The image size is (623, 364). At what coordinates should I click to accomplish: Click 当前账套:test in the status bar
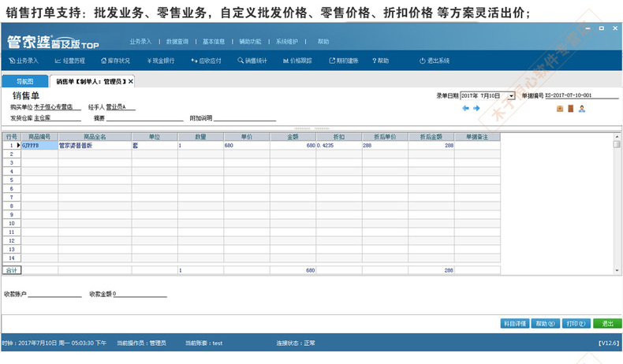click(x=203, y=343)
